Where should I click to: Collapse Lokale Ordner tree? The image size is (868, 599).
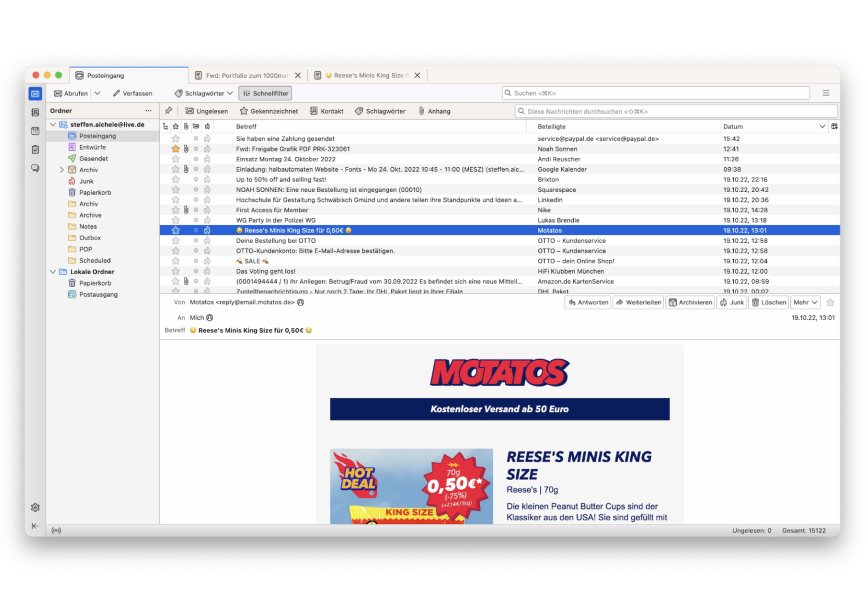(53, 272)
